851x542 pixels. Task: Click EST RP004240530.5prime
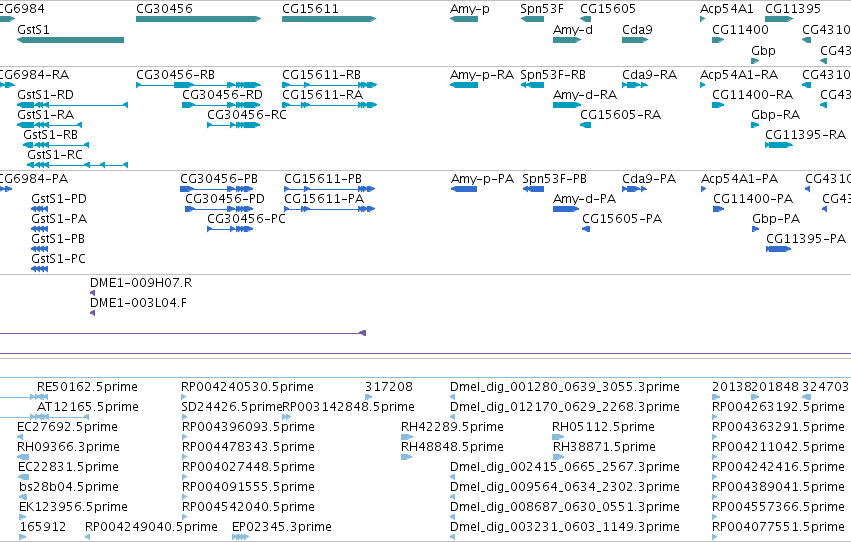247,387
